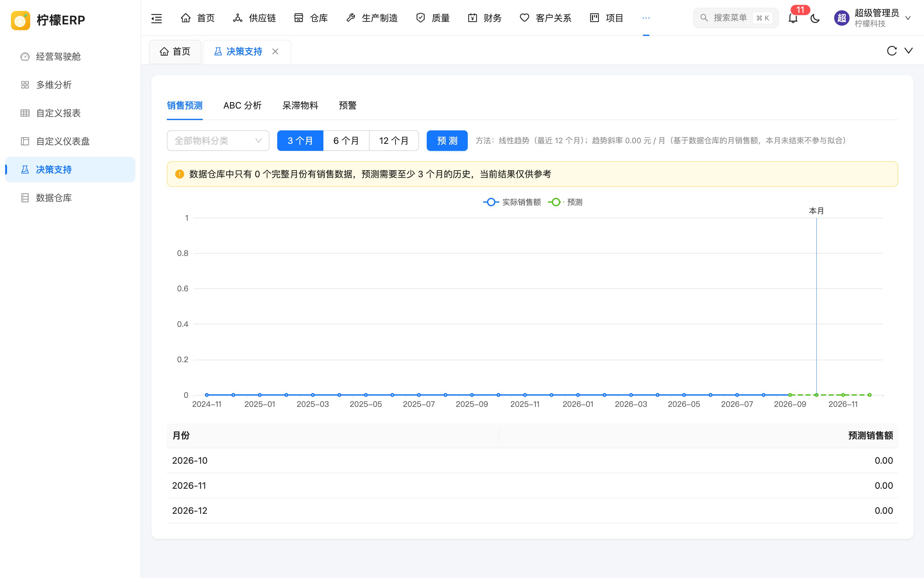Viewport: 924px width, 578px height.
Task: Select the 销售预测 tab
Action: click(x=185, y=106)
